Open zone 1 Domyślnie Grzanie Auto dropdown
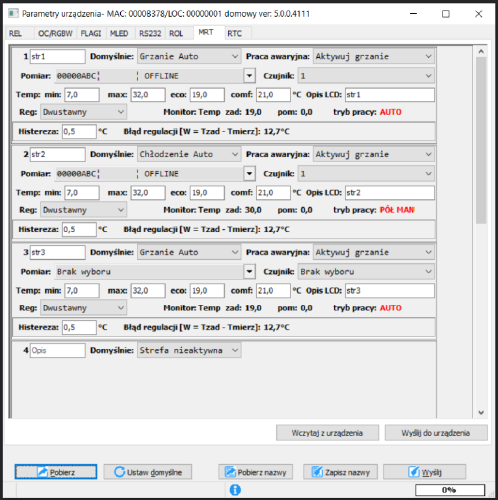Viewport: 498px width, 500px height. (x=189, y=56)
